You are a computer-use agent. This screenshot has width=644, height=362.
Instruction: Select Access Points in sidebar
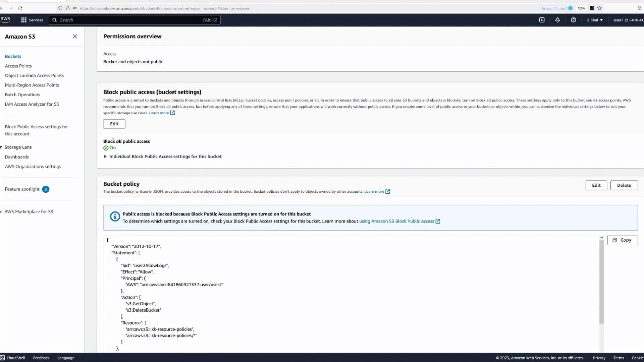tap(18, 66)
